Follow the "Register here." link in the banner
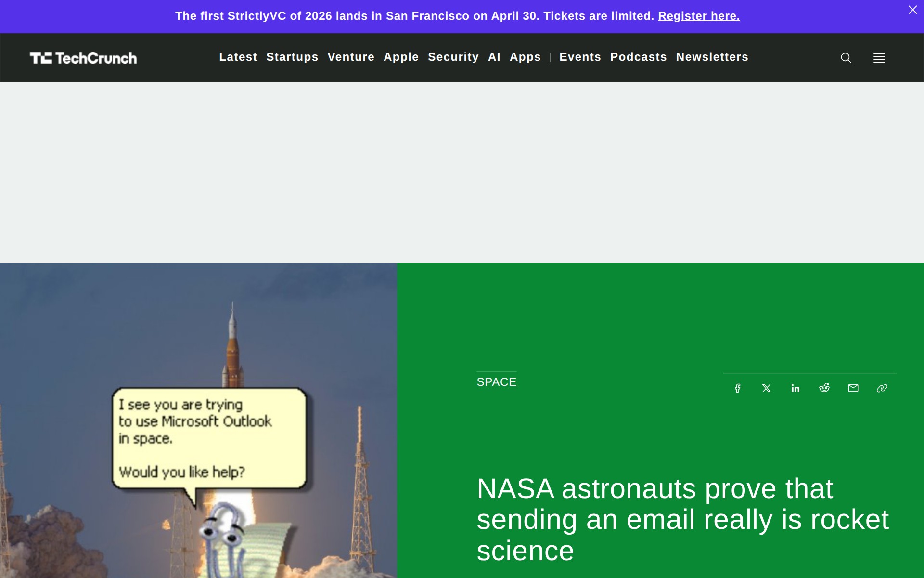 pyautogui.click(x=699, y=16)
